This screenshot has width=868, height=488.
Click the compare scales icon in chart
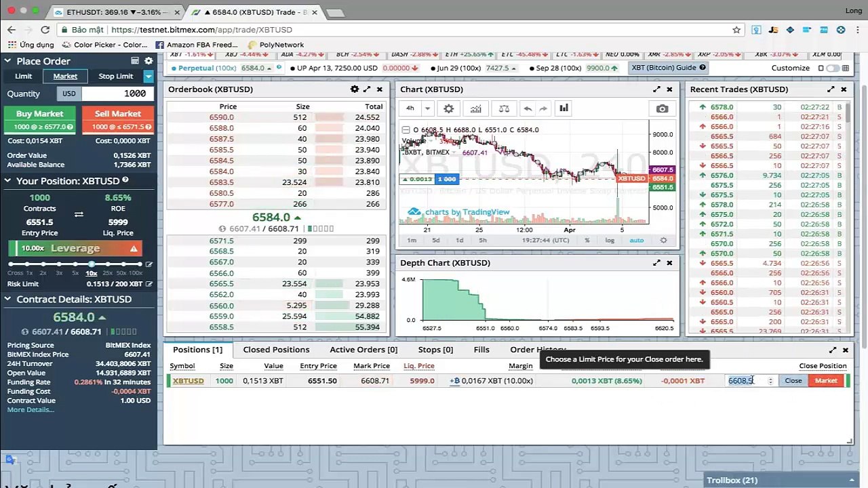(504, 108)
